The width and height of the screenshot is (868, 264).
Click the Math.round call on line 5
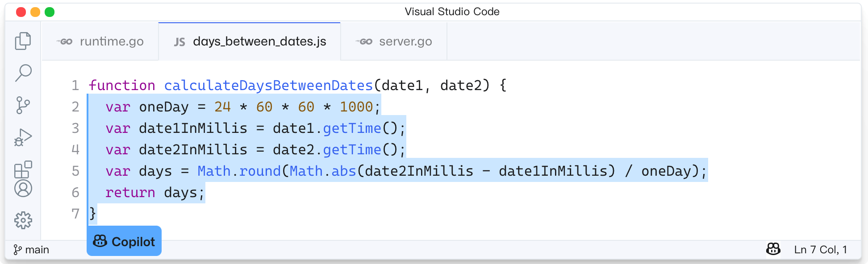pos(239,171)
